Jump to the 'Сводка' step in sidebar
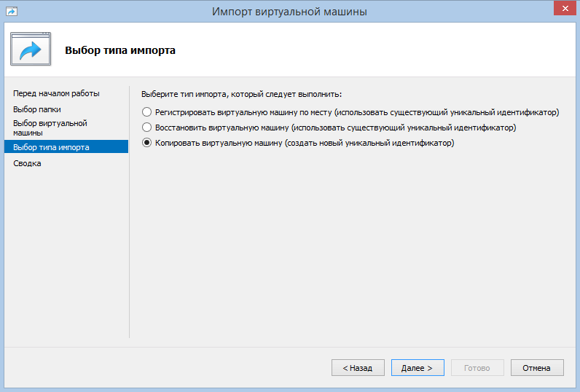The height and width of the screenshot is (392, 580). click(28, 163)
